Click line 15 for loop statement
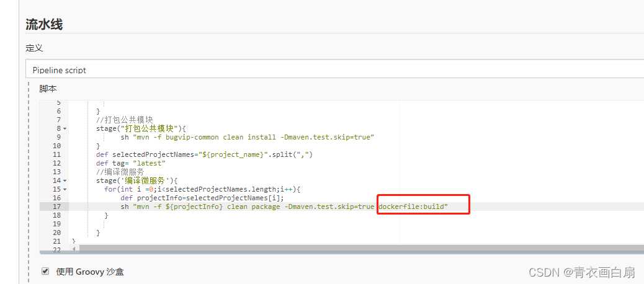Screen dimensions: 644x284 pos(203,189)
